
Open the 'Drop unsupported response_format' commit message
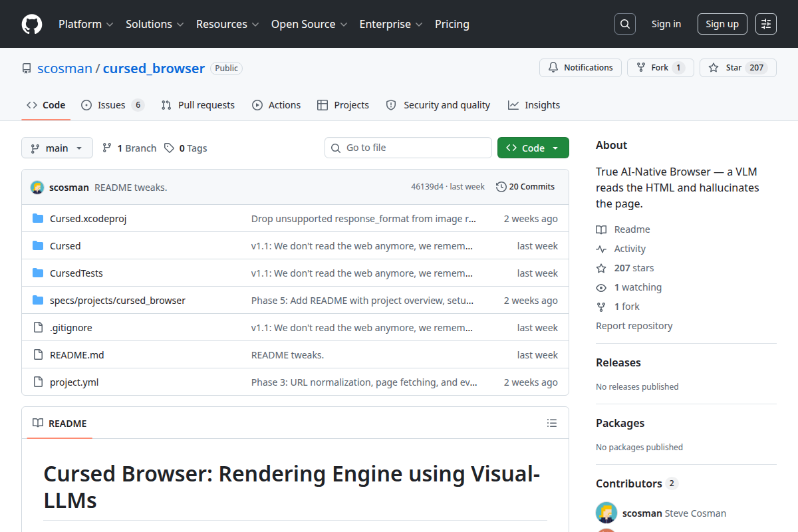pyautogui.click(x=364, y=219)
